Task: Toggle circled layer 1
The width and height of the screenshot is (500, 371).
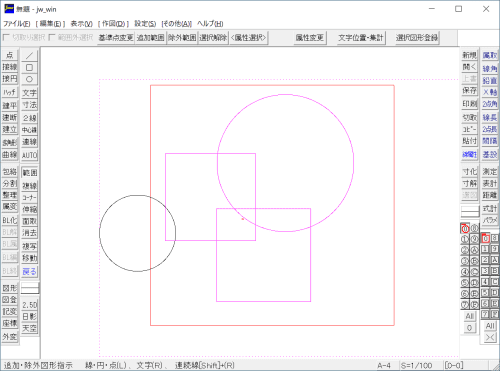Action: [x=465, y=239]
